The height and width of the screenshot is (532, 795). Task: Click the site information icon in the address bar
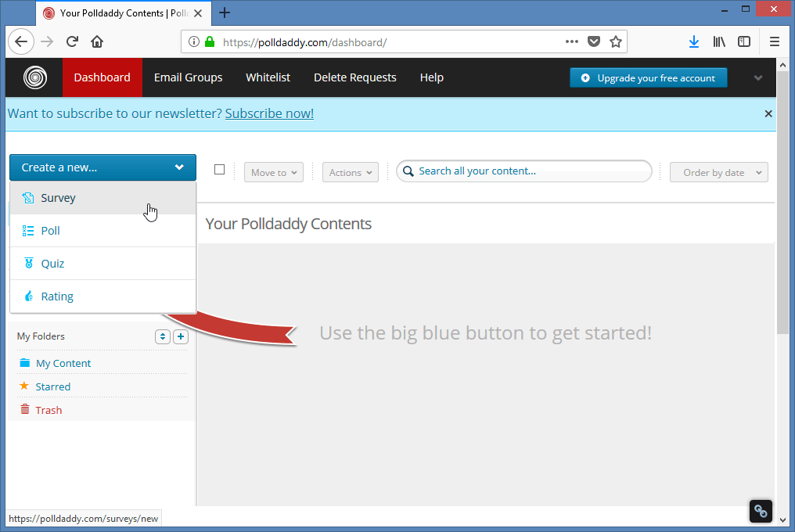coord(194,41)
